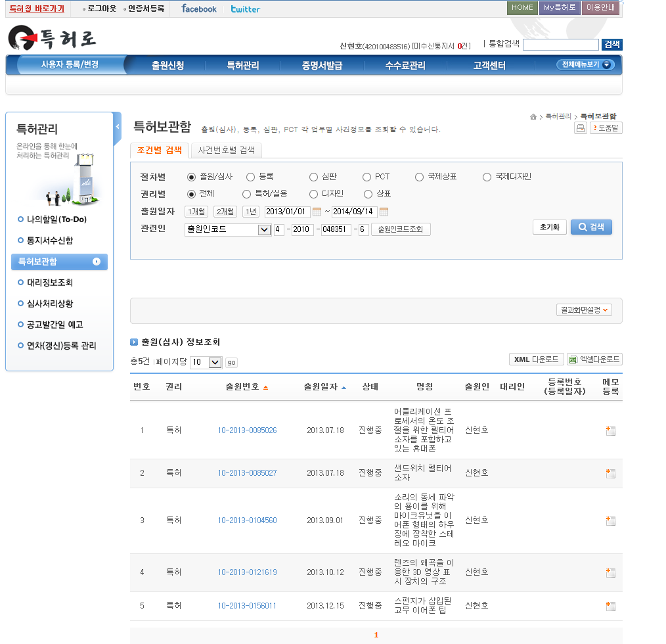This screenshot has width=666, height=644.
Task: Open calendar picker for end date 2014/09/14
Action: click(384, 212)
